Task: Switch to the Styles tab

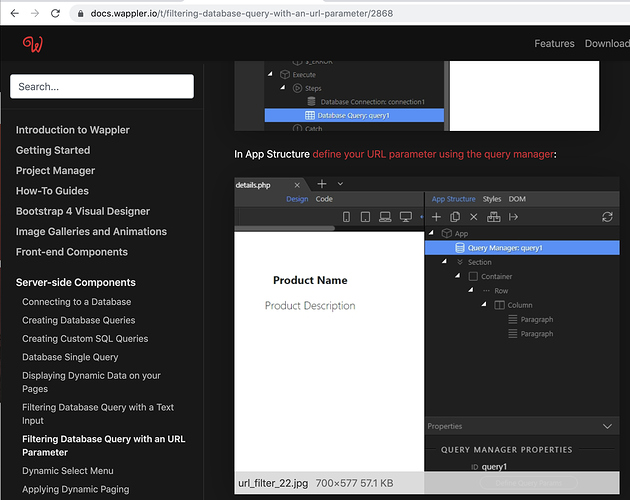Action: point(492,199)
